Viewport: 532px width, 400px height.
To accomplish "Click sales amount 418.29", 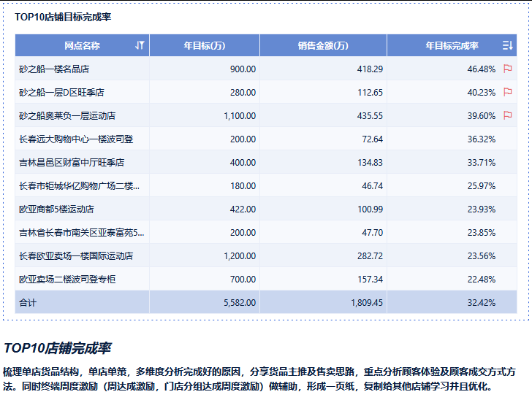I will [370, 69].
